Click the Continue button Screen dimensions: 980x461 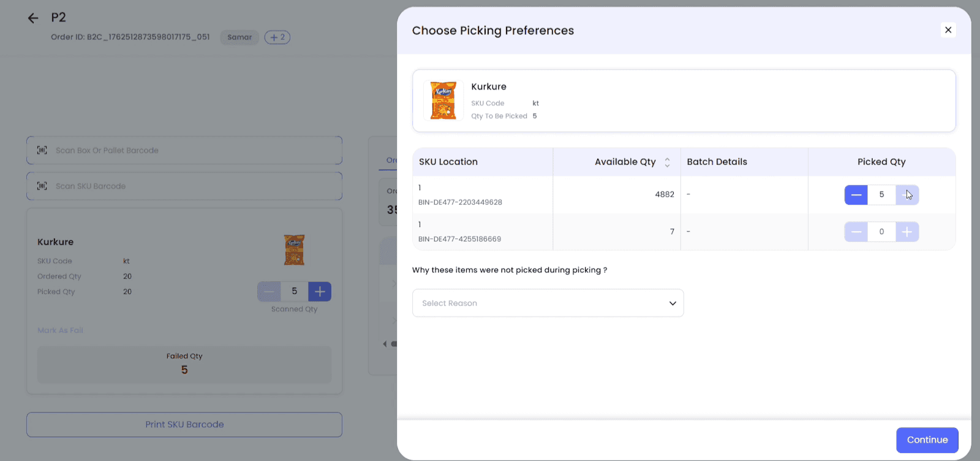pyautogui.click(x=927, y=440)
